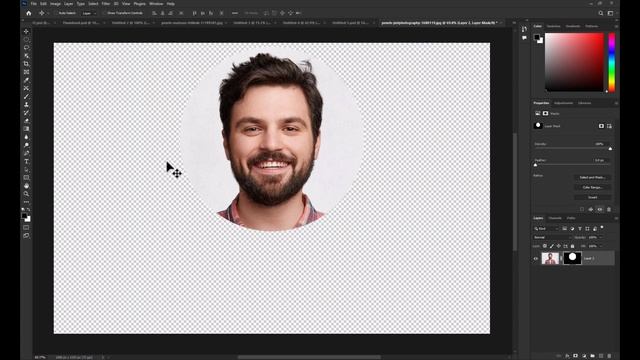Image resolution: width=640 pixels, height=360 pixels.
Task: Click the Color Range button
Action: click(592, 187)
